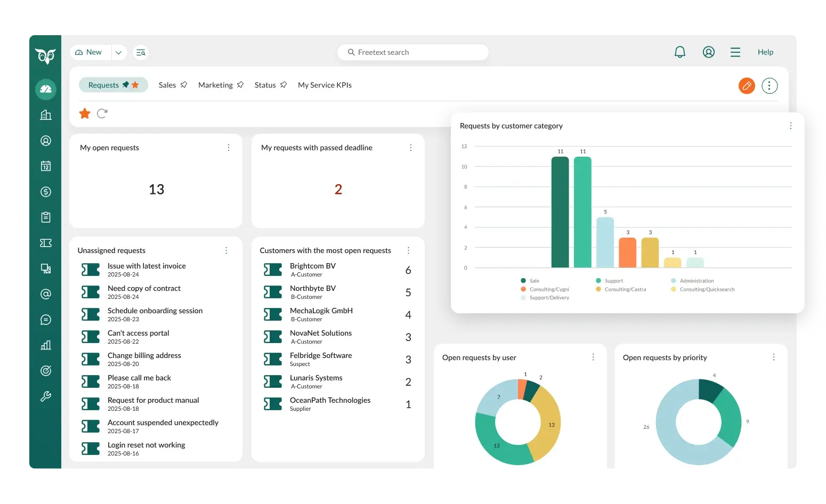The image size is (826, 504).
Task: Expand the New button dropdown arrow
Action: pos(119,52)
